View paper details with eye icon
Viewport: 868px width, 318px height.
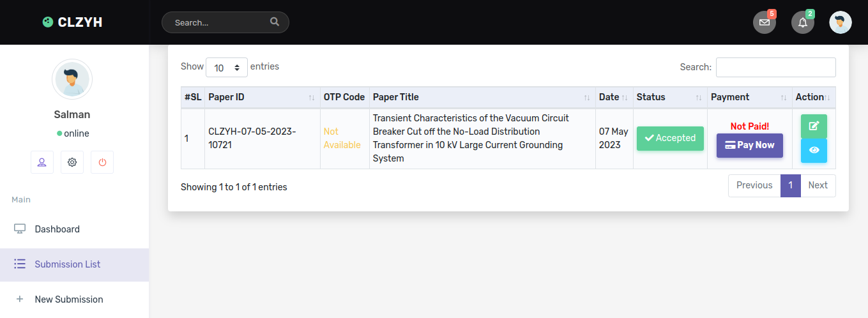click(814, 151)
